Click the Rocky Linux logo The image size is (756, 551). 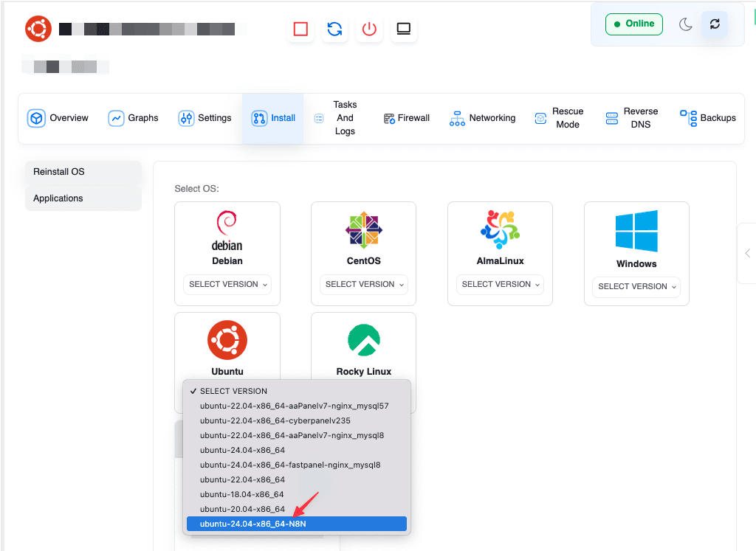point(363,340)
